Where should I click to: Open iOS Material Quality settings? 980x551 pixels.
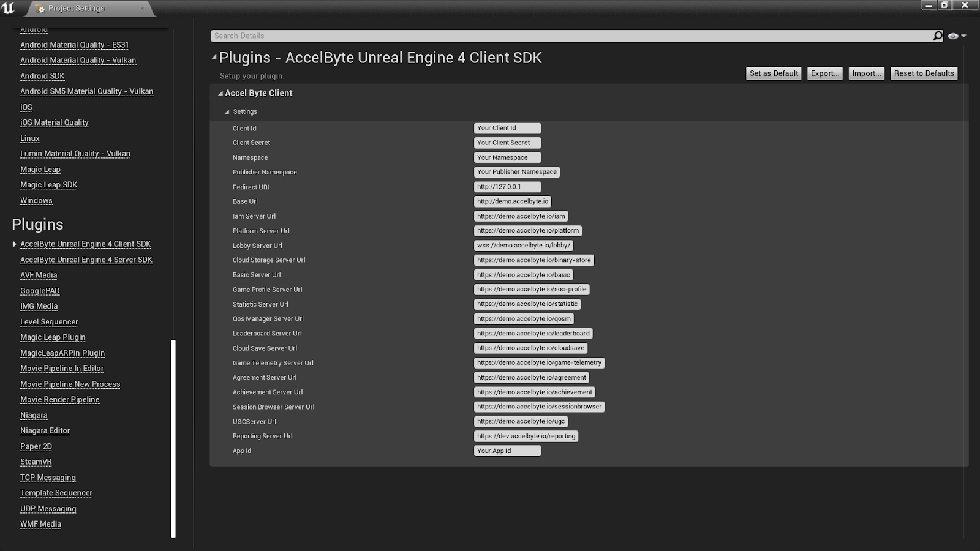pyautogui.click(x=55, y=123)
